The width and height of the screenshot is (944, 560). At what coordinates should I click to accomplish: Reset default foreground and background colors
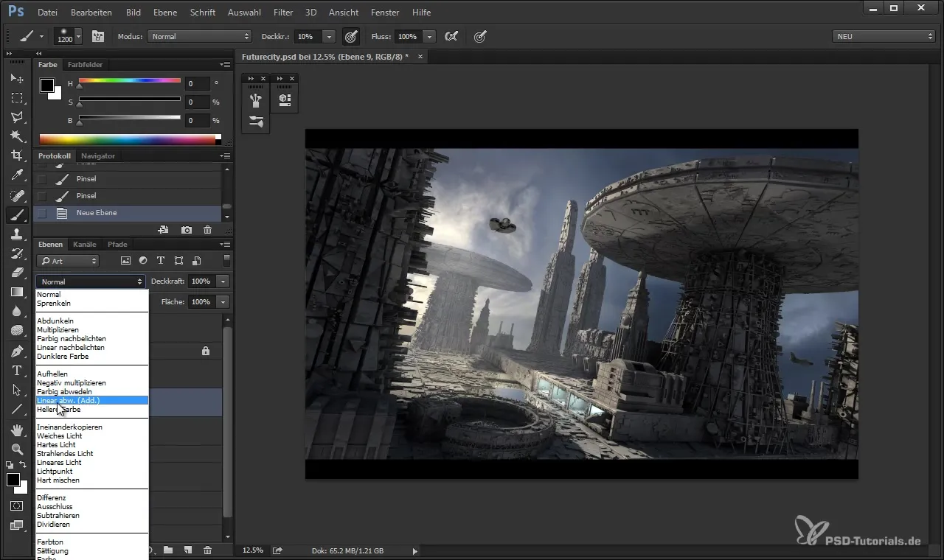pos(10,465)
